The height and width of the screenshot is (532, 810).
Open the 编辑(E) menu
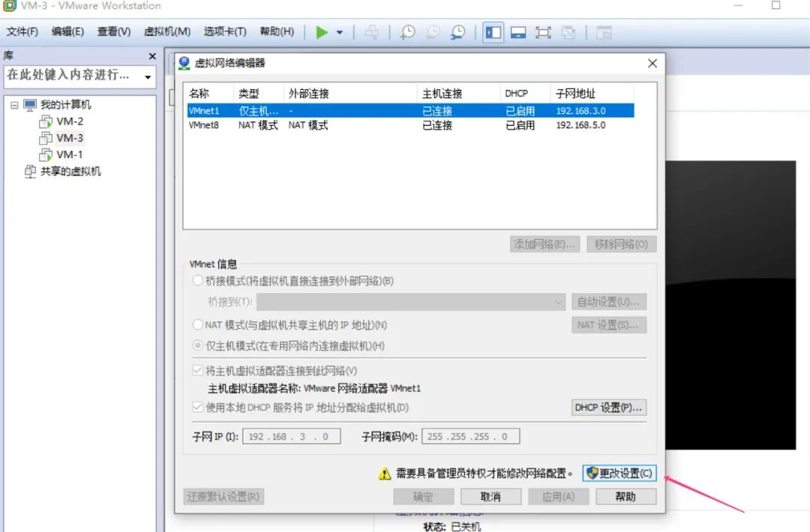(x=67, y=31)
